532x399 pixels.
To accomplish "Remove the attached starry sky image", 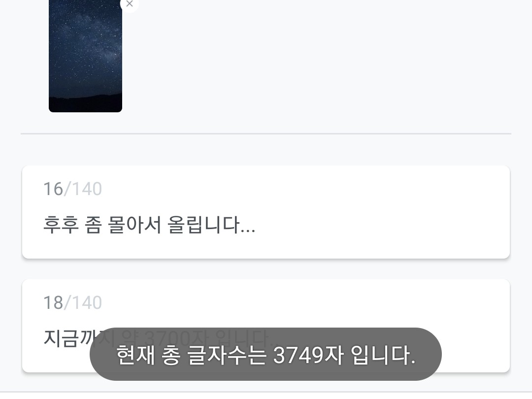I will click(x=129, y=4).
